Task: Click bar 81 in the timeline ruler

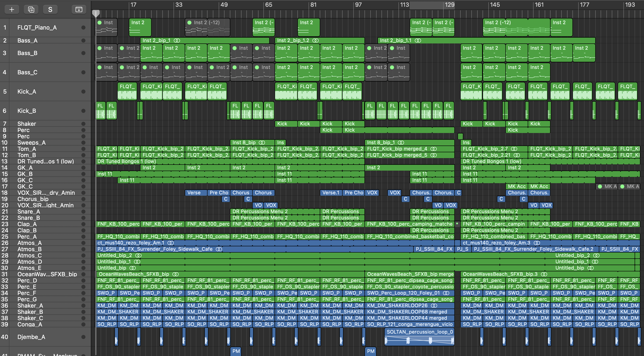Action: click(313, 5)
